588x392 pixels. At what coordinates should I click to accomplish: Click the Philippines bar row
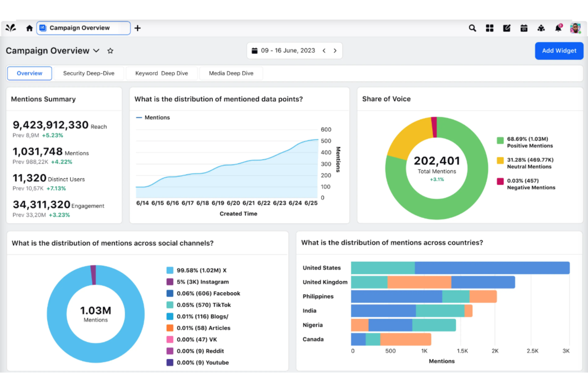(x=424, y=297)
